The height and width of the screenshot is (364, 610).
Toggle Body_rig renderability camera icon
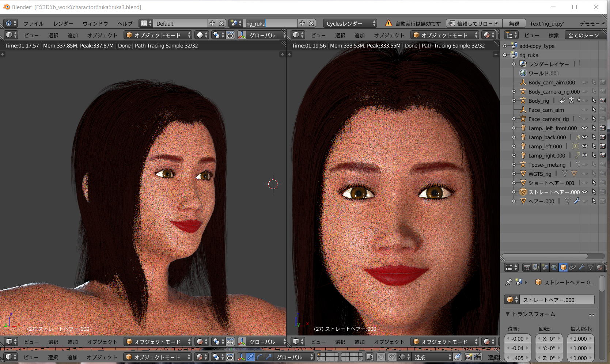tap(602, 101)
